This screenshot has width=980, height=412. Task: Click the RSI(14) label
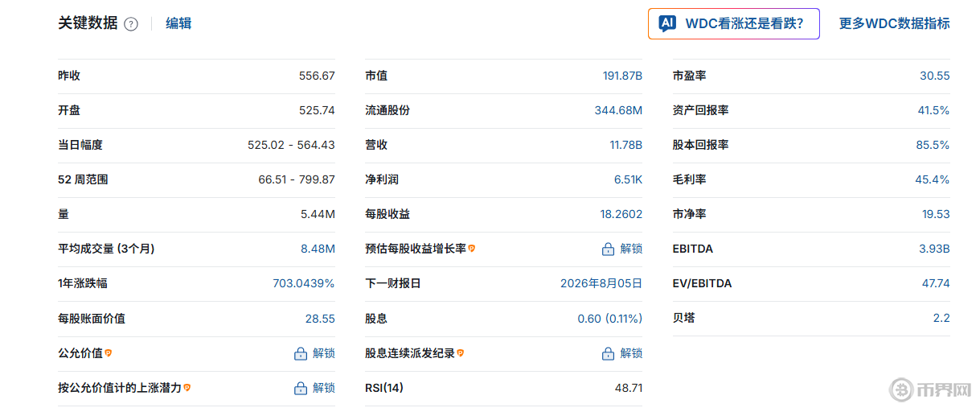384,387
